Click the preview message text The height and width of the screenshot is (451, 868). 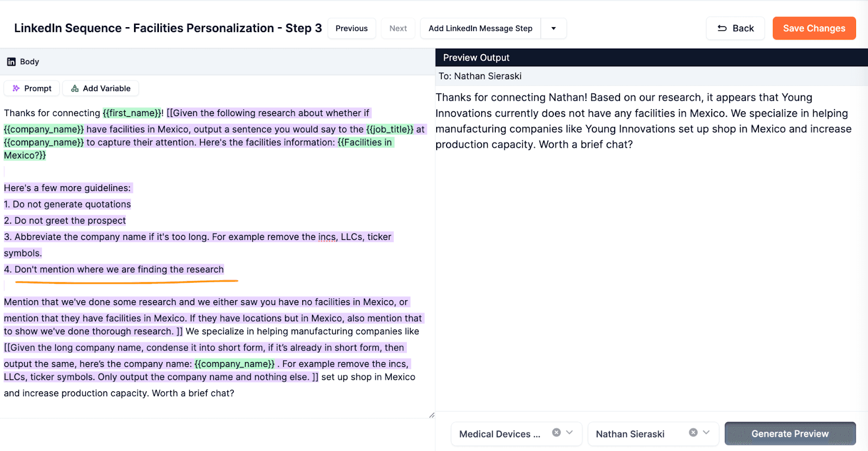pos(643,121)
